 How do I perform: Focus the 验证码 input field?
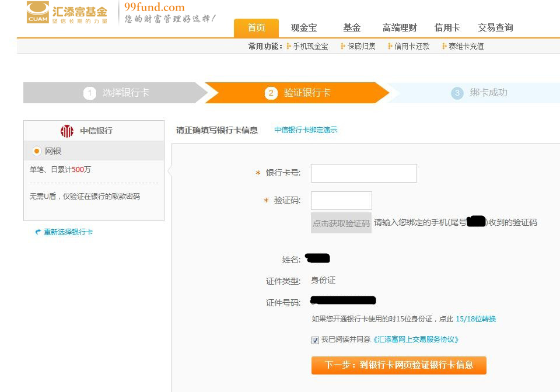click(x=341, y=201)
